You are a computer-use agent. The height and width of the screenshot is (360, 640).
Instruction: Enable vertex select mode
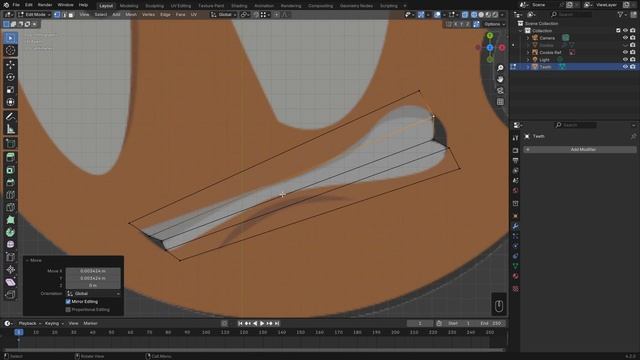57,15
